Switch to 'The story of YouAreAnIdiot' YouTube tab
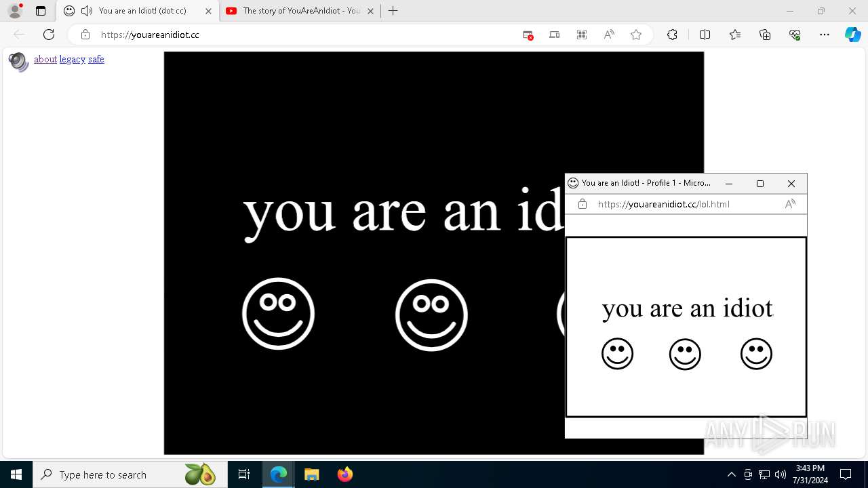This screenshot has width=868, height=488. click(x=300, y=11)
